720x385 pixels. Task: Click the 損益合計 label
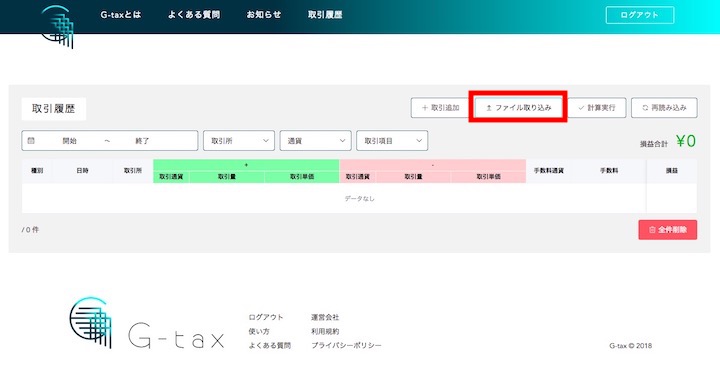[x=654, y=144]
